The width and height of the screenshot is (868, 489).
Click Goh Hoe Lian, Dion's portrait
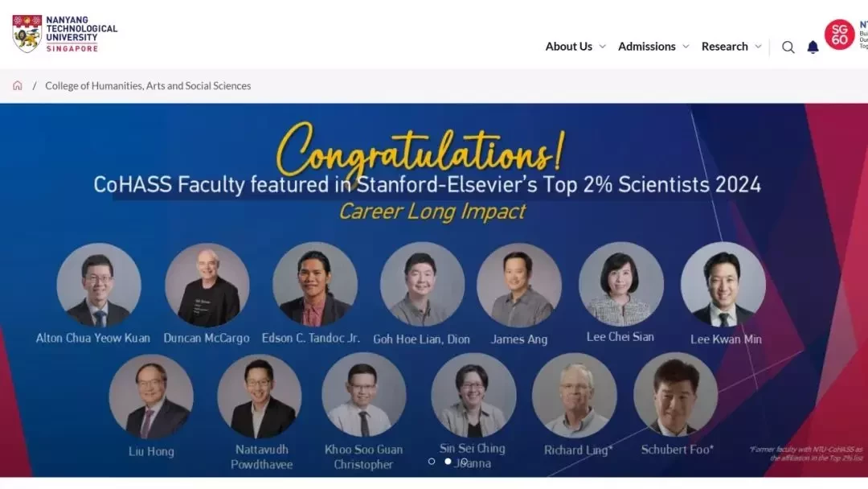pyautogui.click(x=423, y=284)
